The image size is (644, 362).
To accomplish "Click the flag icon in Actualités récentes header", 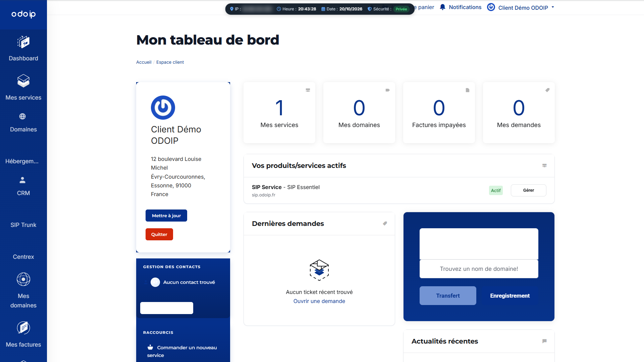I will tap(544, 341).
